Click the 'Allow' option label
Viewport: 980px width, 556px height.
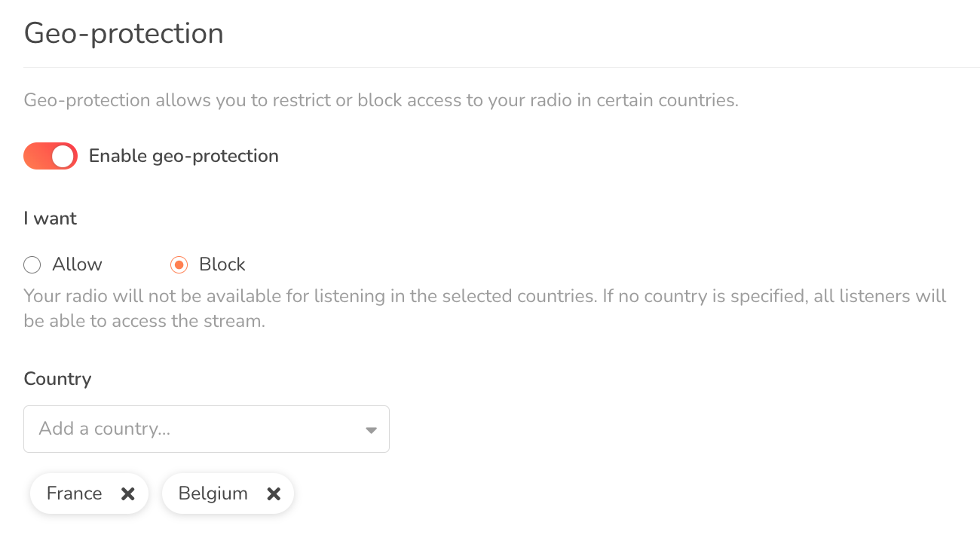coord(77,264)
